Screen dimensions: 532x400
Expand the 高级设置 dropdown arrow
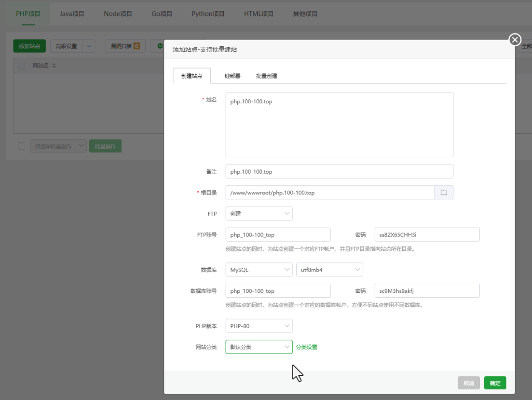tap(89, 46)
